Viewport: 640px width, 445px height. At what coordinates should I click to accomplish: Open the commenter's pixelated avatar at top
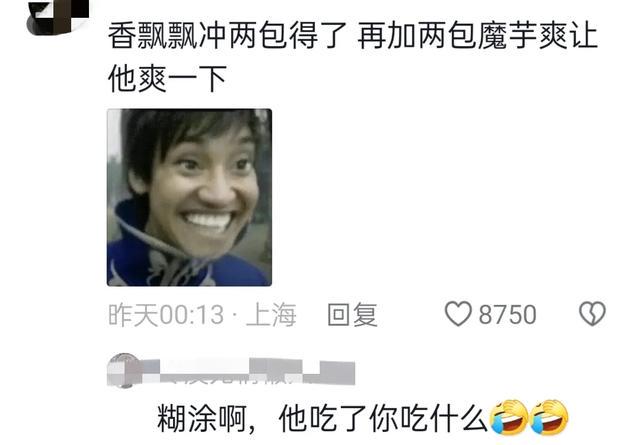[x=58, y=17]
